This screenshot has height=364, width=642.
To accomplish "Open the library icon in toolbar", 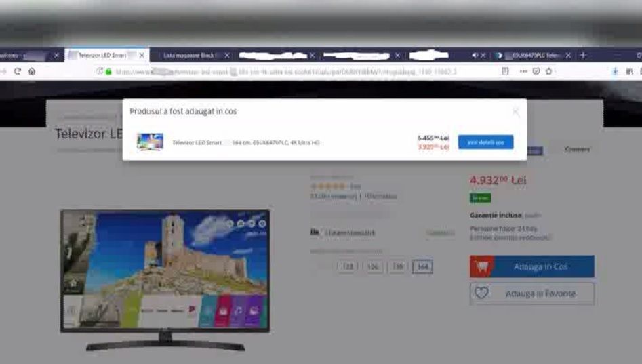I will pyautogui.click(x=630, y=71).
